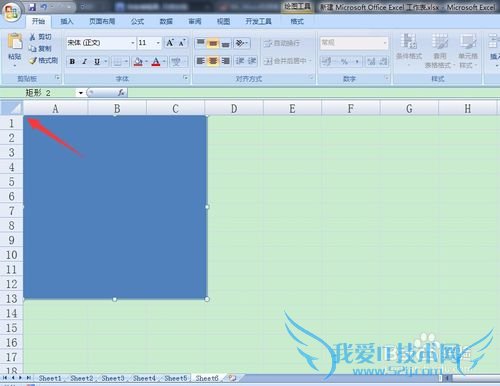Decrease decimal places
This screenshot has width=500, height=386.
pyautogui.click(x=383, y=61)
